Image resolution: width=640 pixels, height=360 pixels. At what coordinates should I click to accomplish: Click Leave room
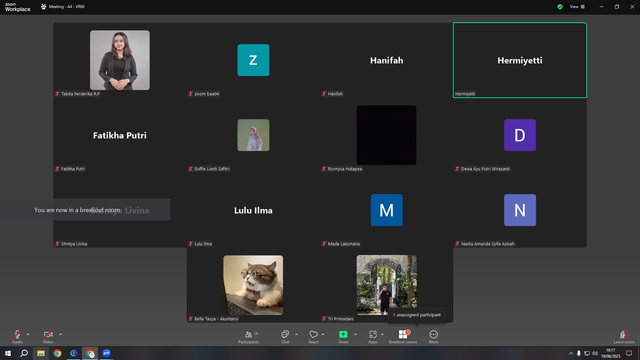point(624,336)
